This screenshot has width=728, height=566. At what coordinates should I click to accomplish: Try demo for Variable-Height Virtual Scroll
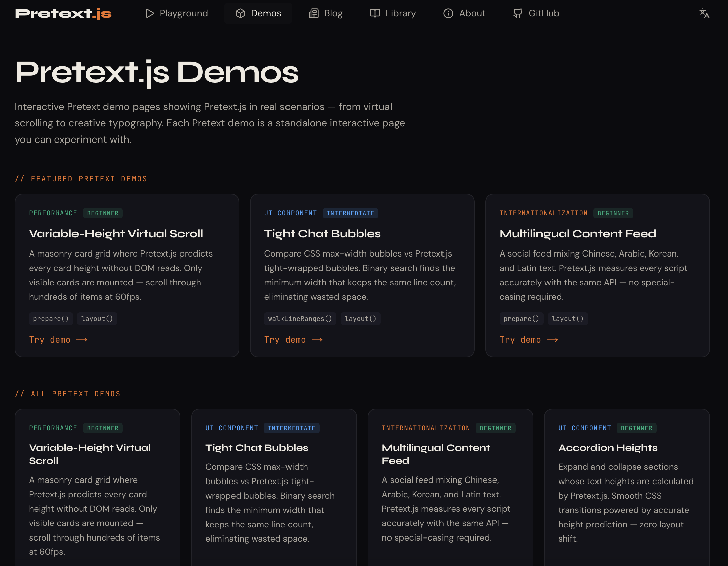pyautogui.click(x=50, y=340)
